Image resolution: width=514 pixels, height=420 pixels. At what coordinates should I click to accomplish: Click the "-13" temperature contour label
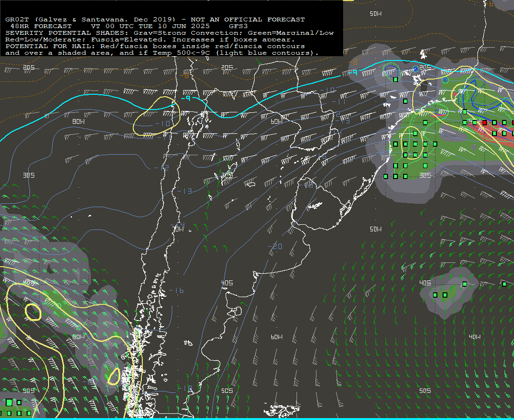point(185,191)
